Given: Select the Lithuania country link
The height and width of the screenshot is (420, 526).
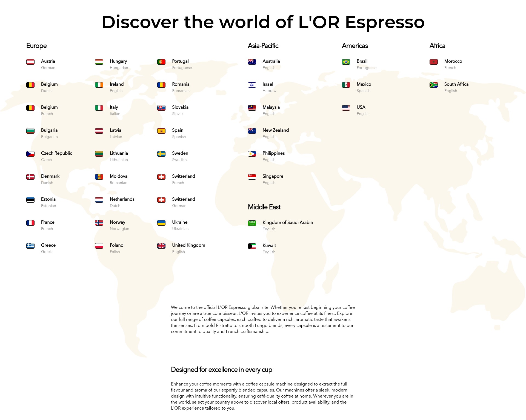Looking at the screenshot, I should (112, 156).
